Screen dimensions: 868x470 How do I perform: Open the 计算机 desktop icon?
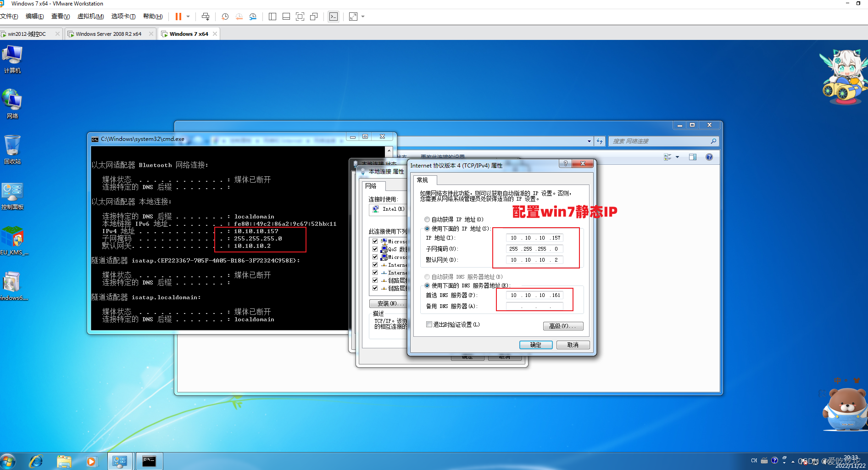click(x=12, y=60)
